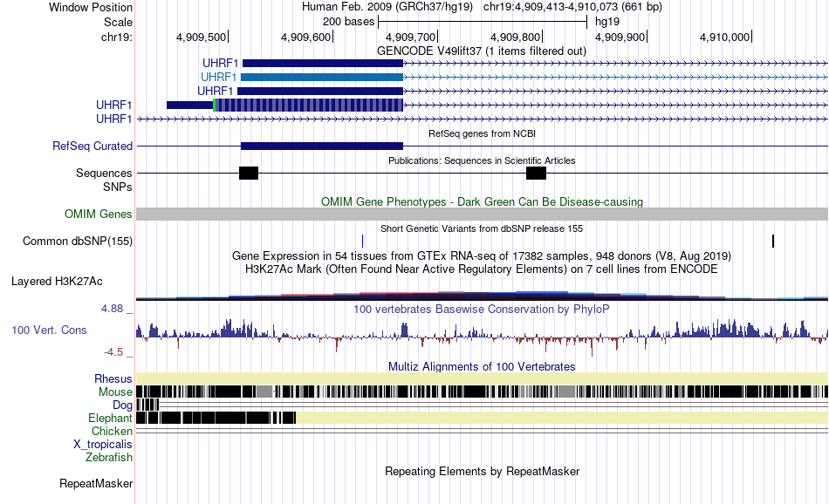Image resolution: width=829 pixels, height=504 pixels.
Task: Click the OMIM Gene Phenotypes track title
Action: (483, 201)
